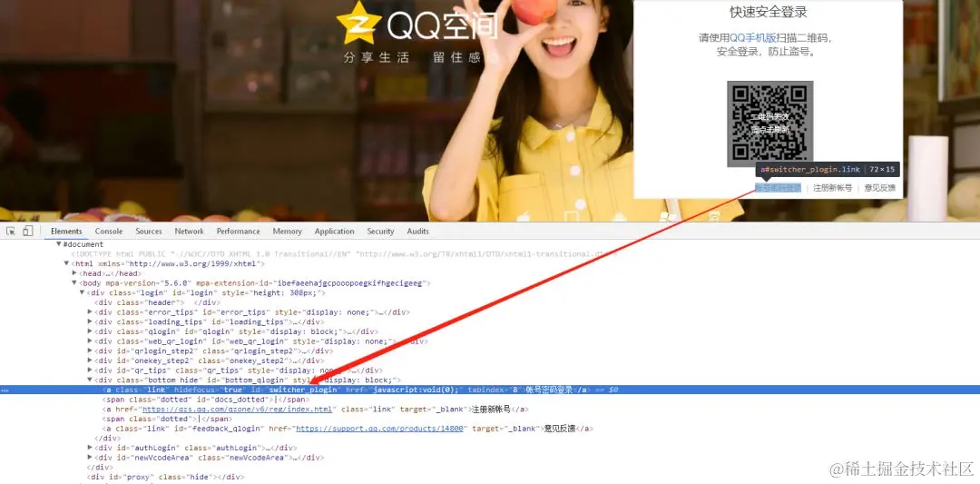Open the Sources tab
The height and width of the screenshot is (484, 980).
tap(149, 231)
